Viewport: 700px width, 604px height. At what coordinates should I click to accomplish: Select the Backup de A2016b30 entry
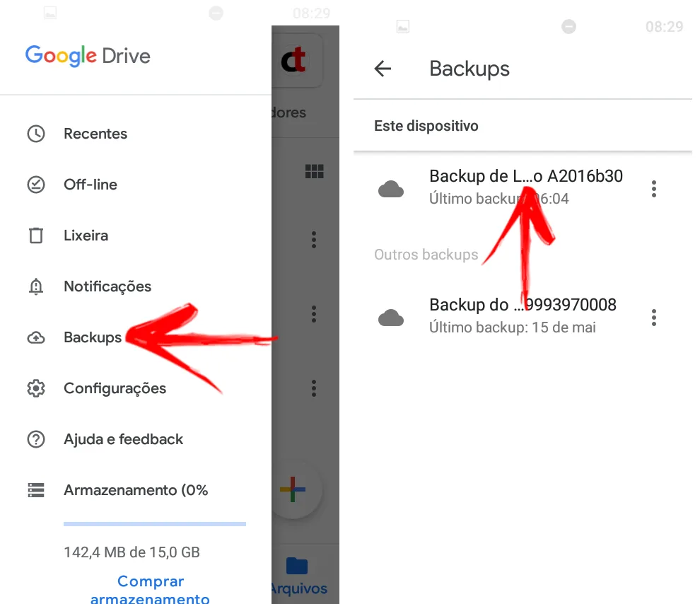(523, 176)
